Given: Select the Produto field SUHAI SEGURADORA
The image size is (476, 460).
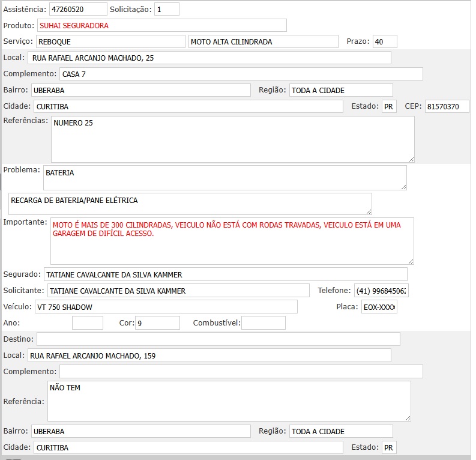Looking at the screenshot, I should pyautogui.click(x=162, y=25).
